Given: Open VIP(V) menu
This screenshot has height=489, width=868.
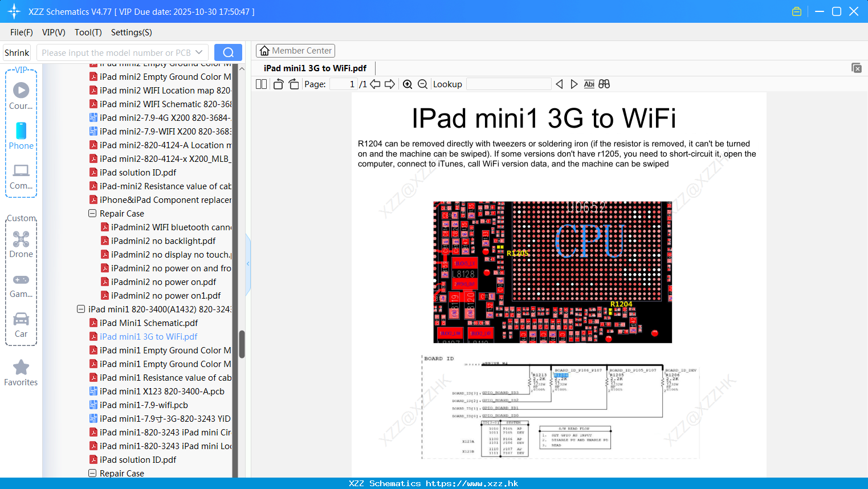Looking at the screenshot, I should pos(54,32).
